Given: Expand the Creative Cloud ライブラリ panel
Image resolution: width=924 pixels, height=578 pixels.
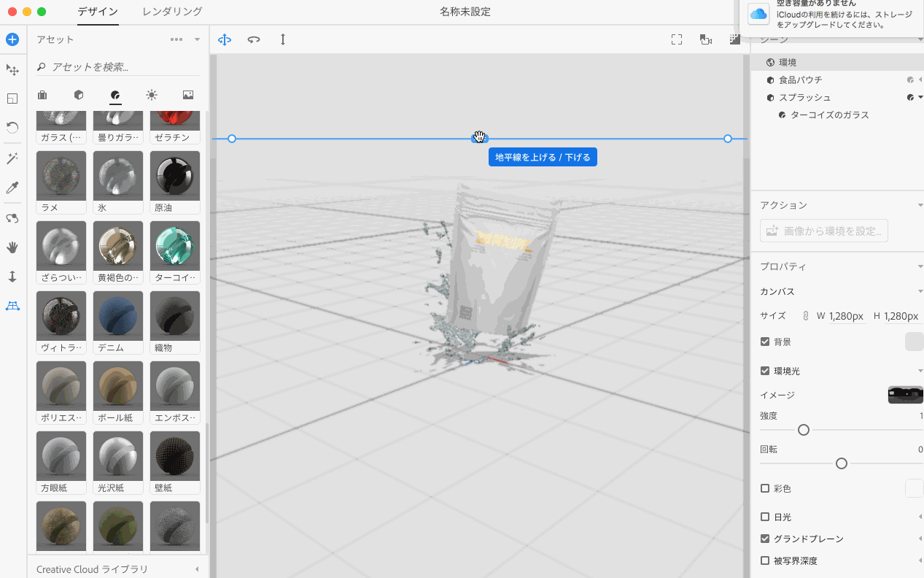Looking at the screenshot, I should click(x=197, y=569).
